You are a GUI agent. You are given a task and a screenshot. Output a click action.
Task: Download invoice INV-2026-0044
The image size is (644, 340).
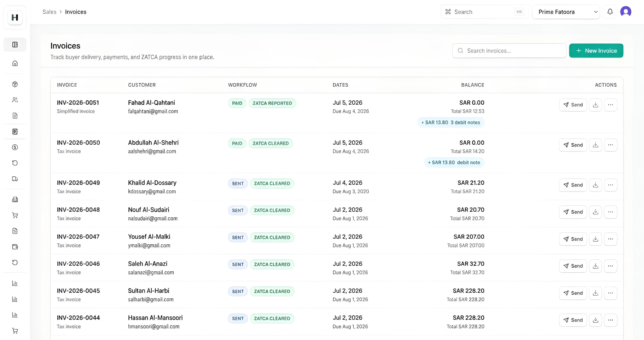(x=596, y=320)
